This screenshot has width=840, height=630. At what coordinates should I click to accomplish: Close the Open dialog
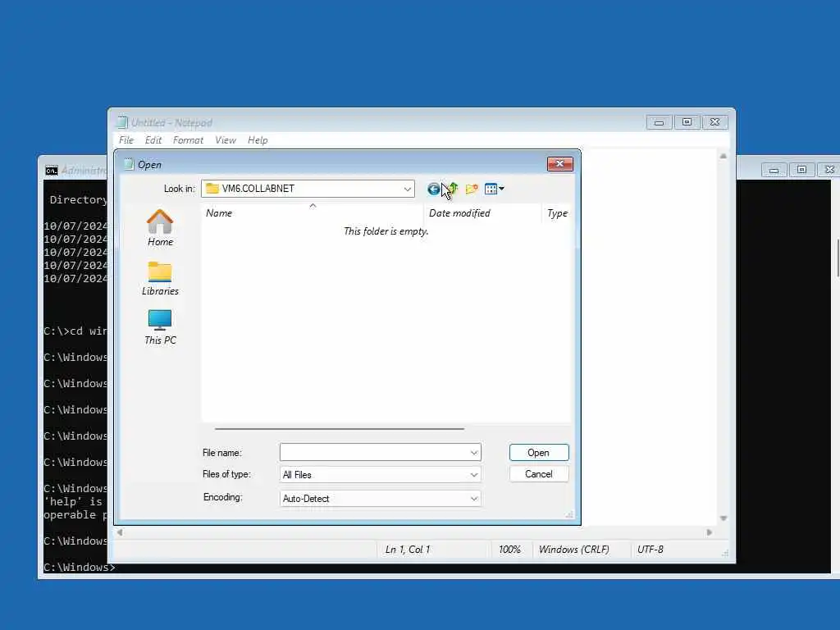pos(559,164)
